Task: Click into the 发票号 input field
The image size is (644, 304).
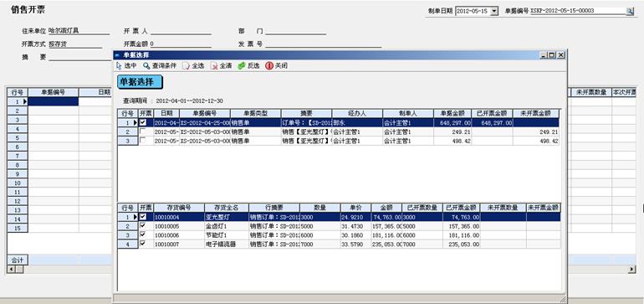Action: click(323, 44)
